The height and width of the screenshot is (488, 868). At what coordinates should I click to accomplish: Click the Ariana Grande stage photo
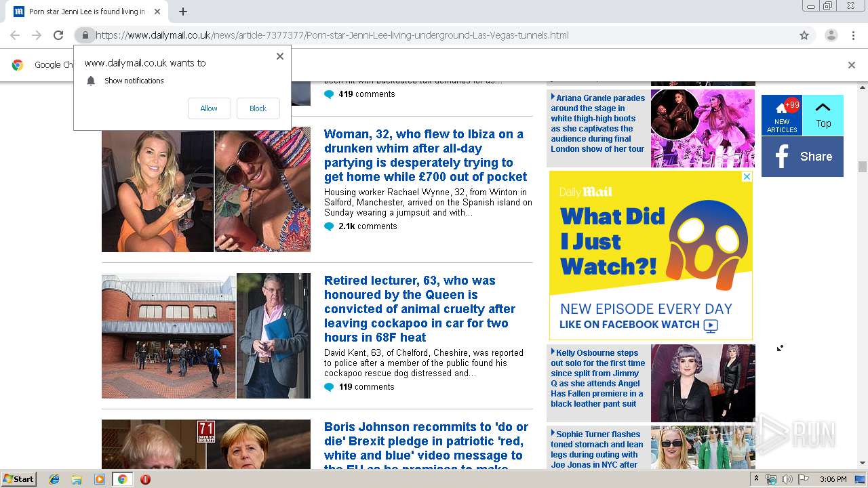click(703, 128)
